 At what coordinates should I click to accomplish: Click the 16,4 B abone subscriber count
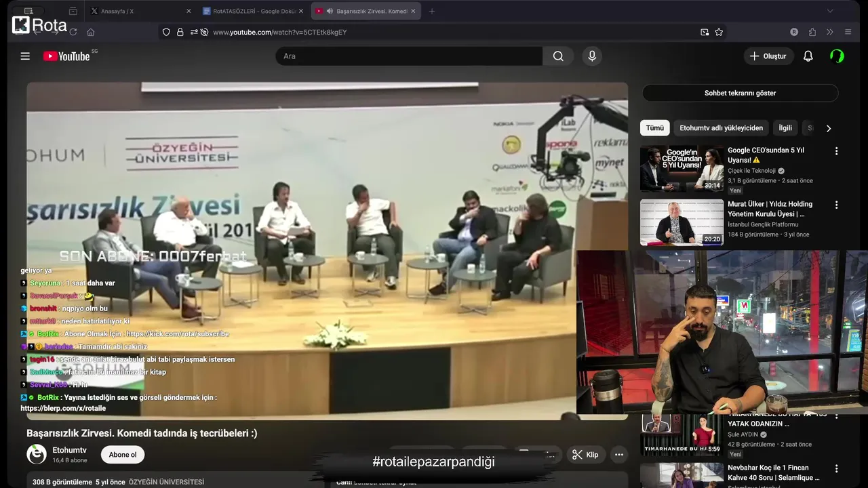[x=70, y=460]
